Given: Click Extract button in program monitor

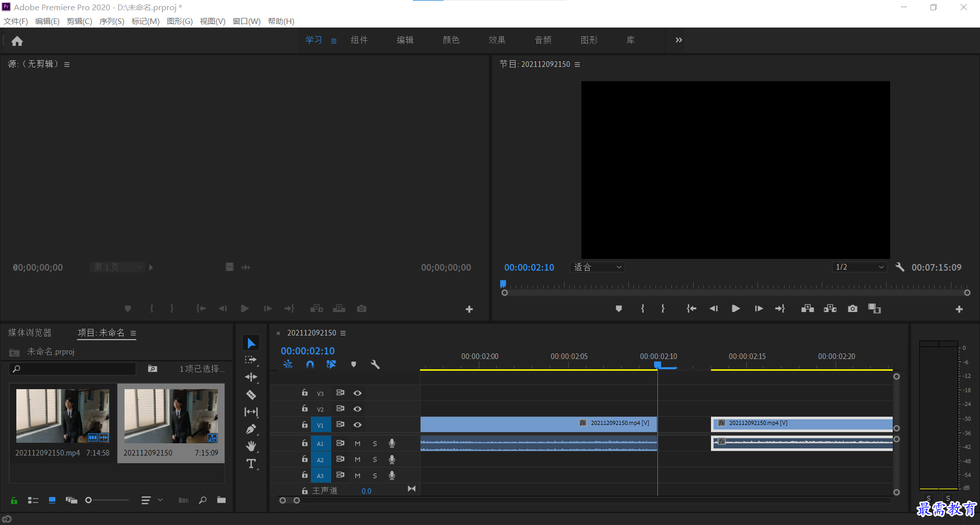Looking at the screenshot, I should coord(830,308).
